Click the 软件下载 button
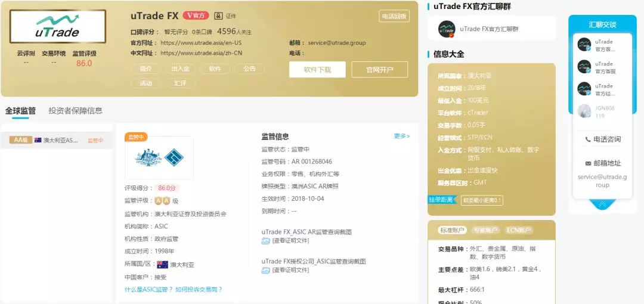The width and height of the screenshot is (644, 304). (317, 70)
